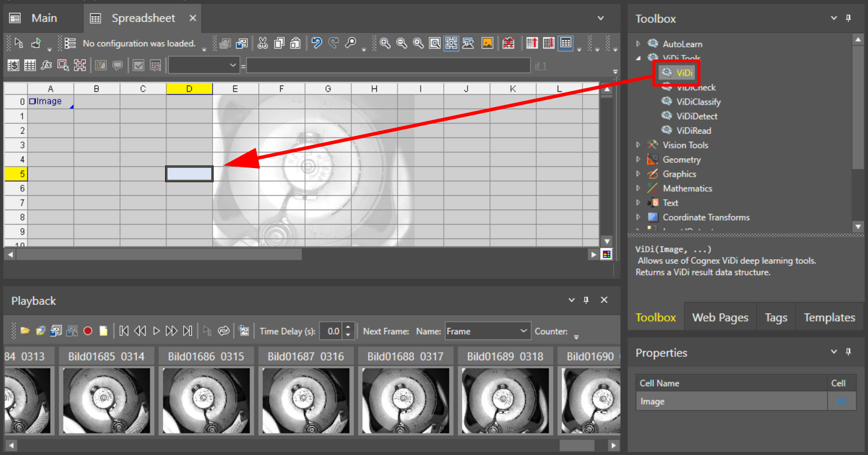The width and height of the screenshot is (868, 455).
Task: Toggle the continuous loop playback button
Action: point(224,331)
